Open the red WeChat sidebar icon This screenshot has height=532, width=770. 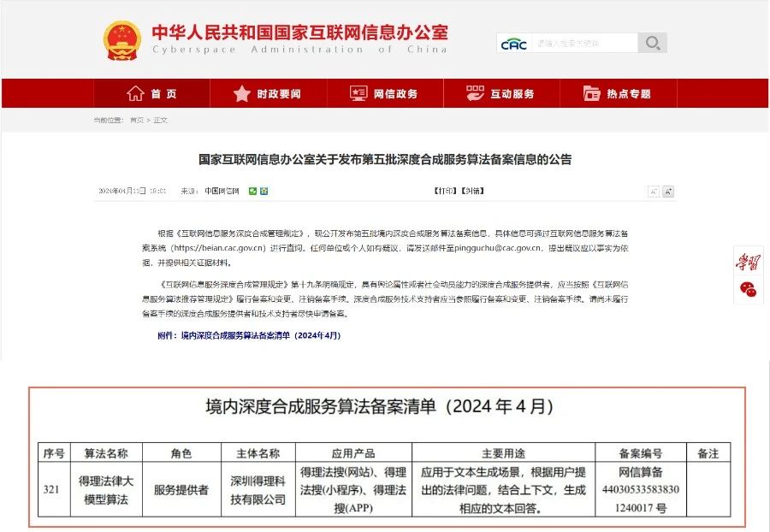748,289
